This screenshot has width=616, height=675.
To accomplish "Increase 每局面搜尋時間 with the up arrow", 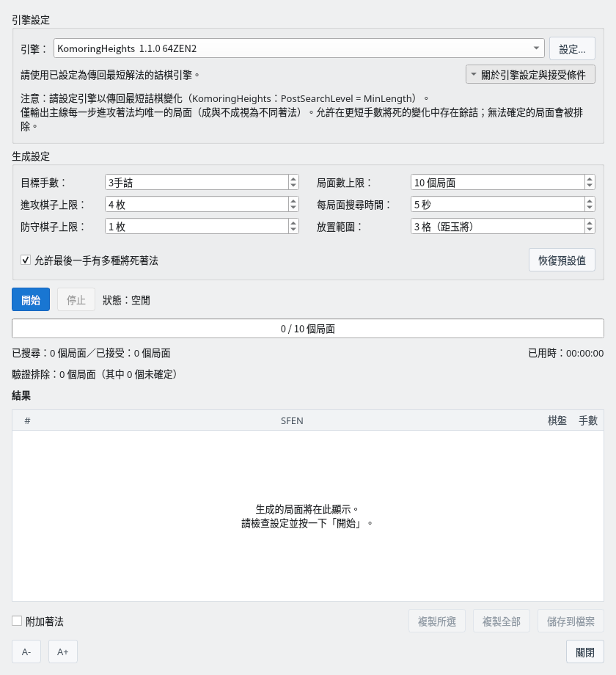I will tap(590, 200).
